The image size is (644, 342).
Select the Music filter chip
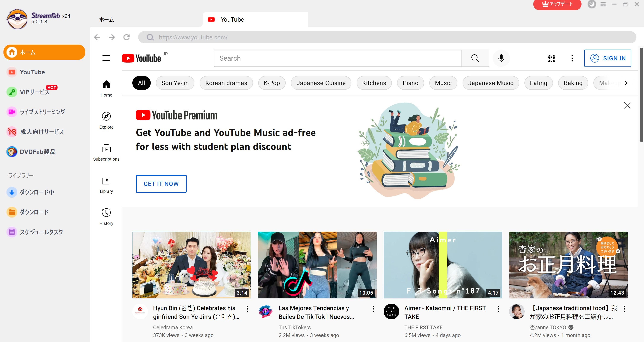tap(443, 83)
